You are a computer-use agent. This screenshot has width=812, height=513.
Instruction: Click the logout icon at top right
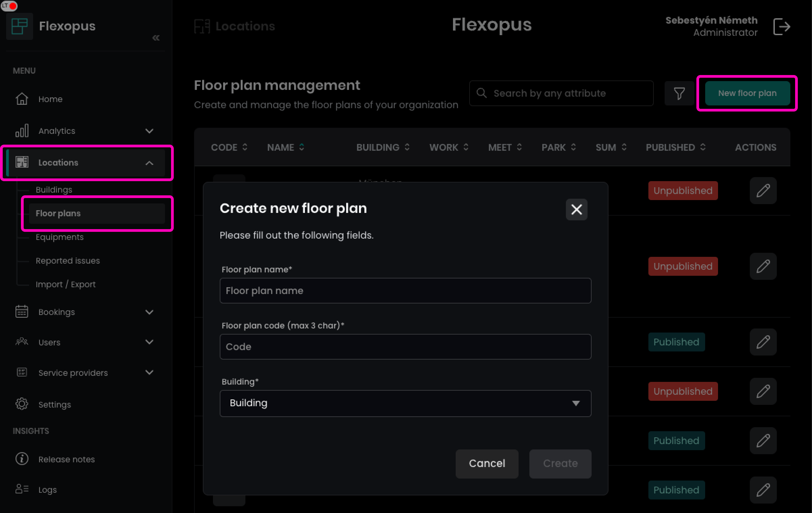[782, 27]
